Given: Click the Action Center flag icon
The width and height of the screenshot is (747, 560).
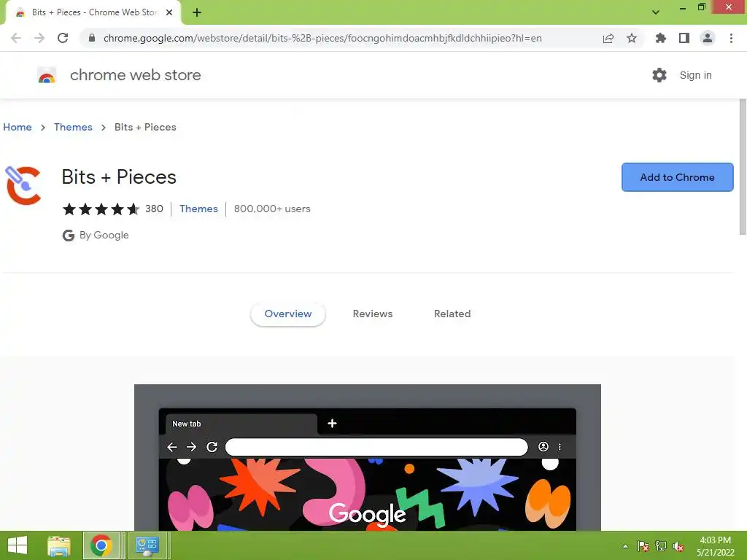Looking at the screenshot, I should [x=643, y=546].
